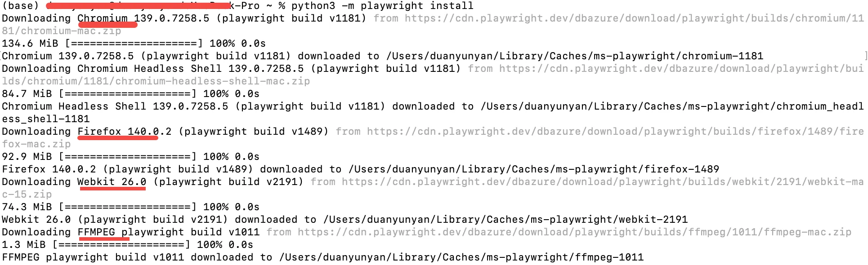
Task: Click the "92.9 MiB" size text
Action: coord(27,157)
